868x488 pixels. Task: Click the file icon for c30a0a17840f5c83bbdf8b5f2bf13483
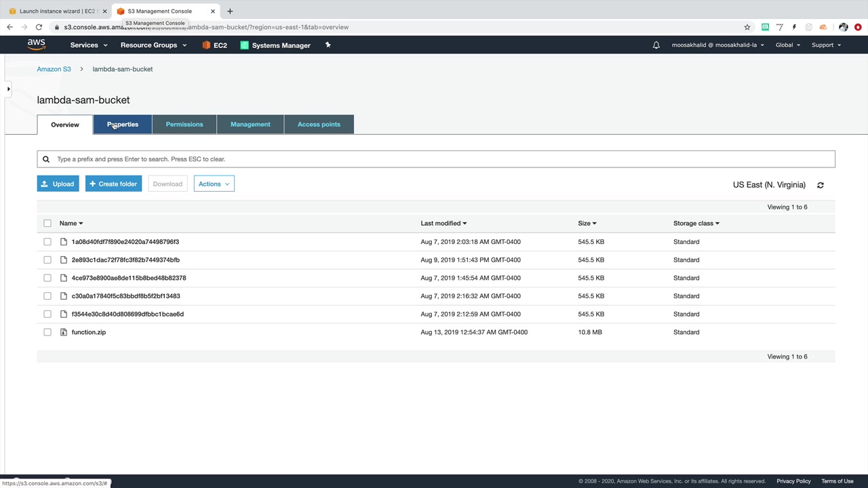click(64, 296)
